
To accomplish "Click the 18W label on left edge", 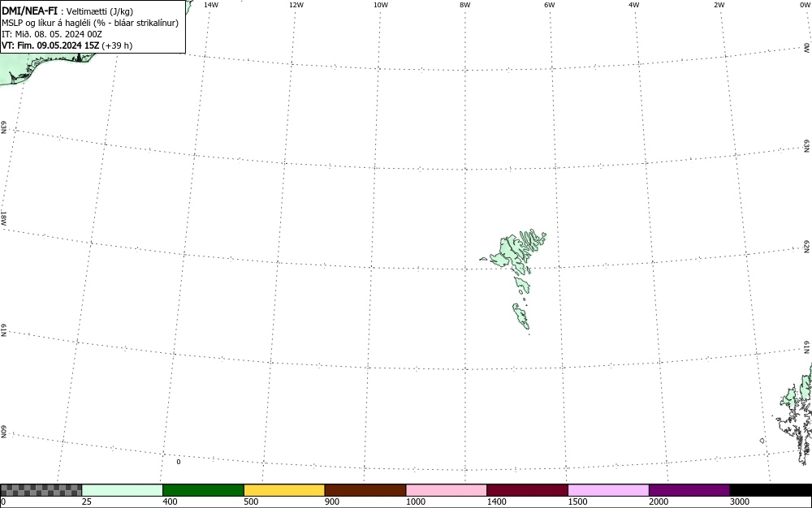I will [3, 217].
